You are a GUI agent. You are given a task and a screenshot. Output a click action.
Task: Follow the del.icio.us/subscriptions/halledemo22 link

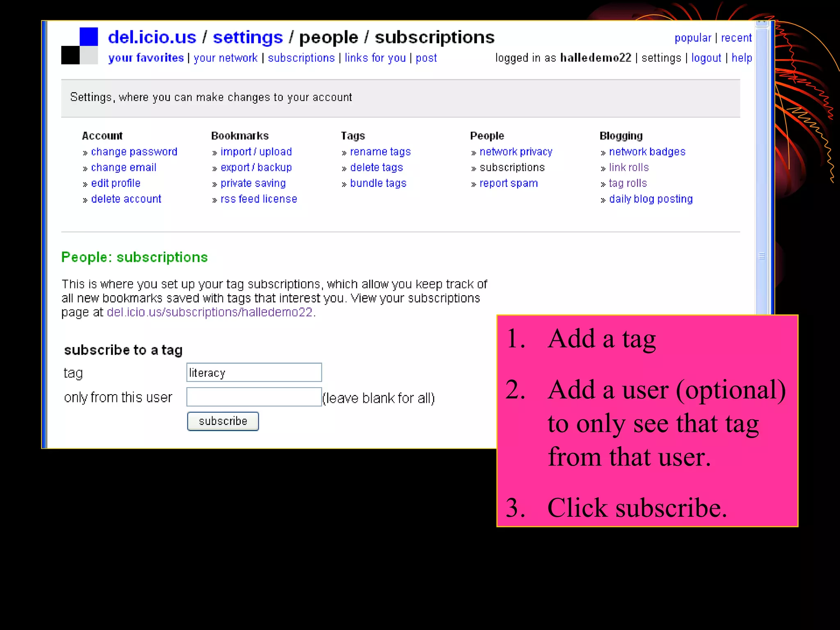point(210,312)
